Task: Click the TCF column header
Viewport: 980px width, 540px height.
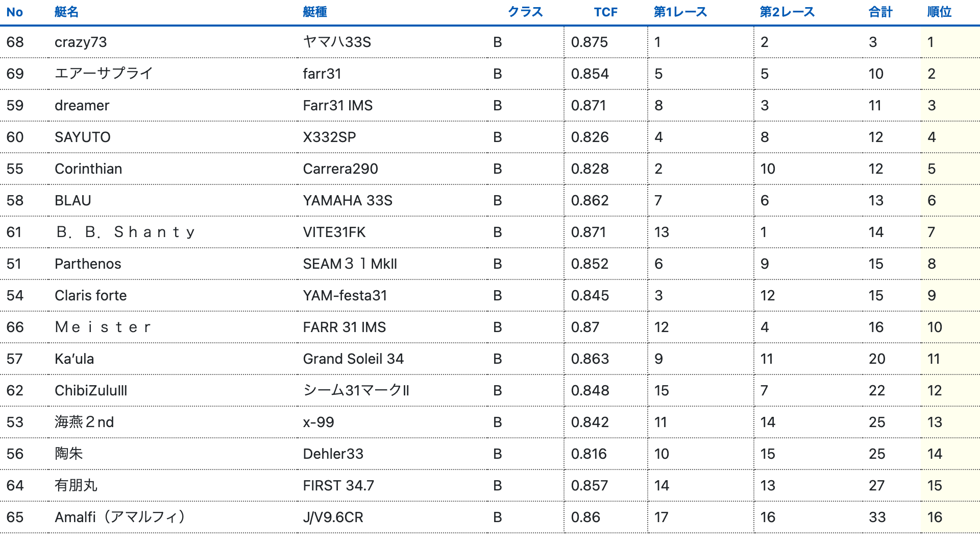Action: coord(605,12)
